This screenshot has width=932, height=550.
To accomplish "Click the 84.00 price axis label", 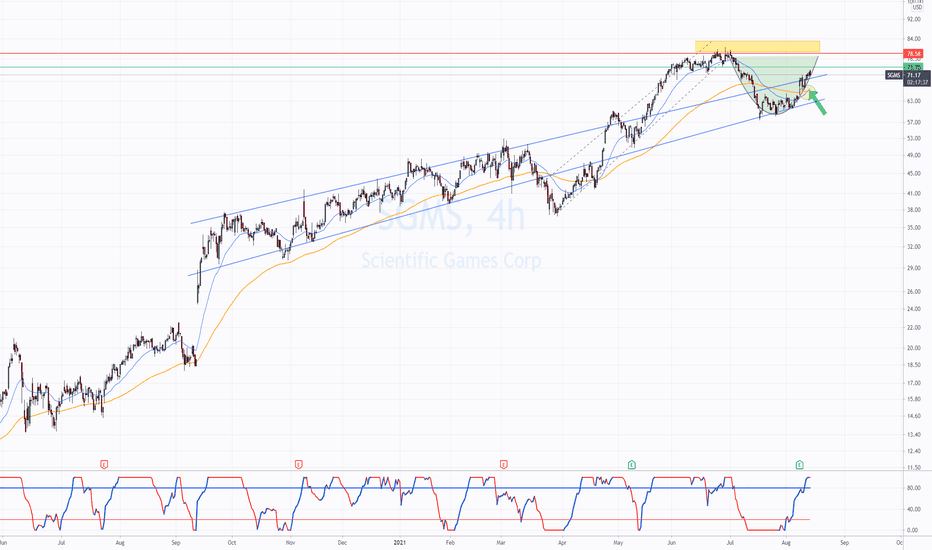I will (914, 39).
